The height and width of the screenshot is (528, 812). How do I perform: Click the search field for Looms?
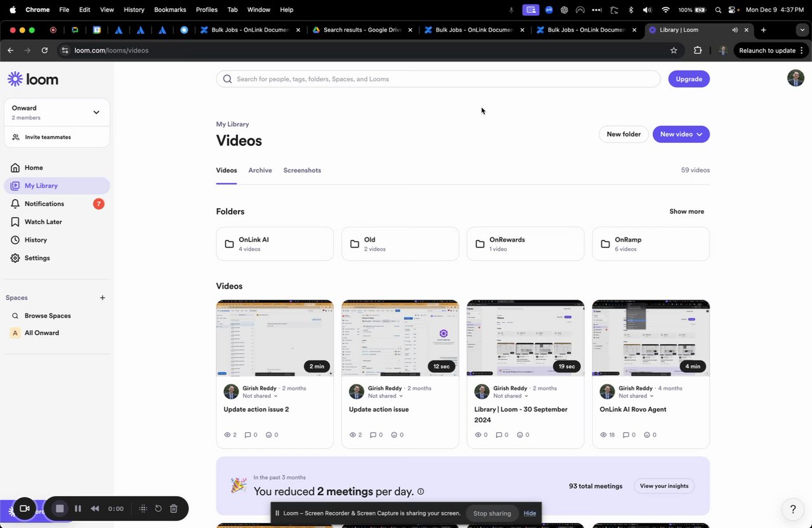(x=438, y=79)
